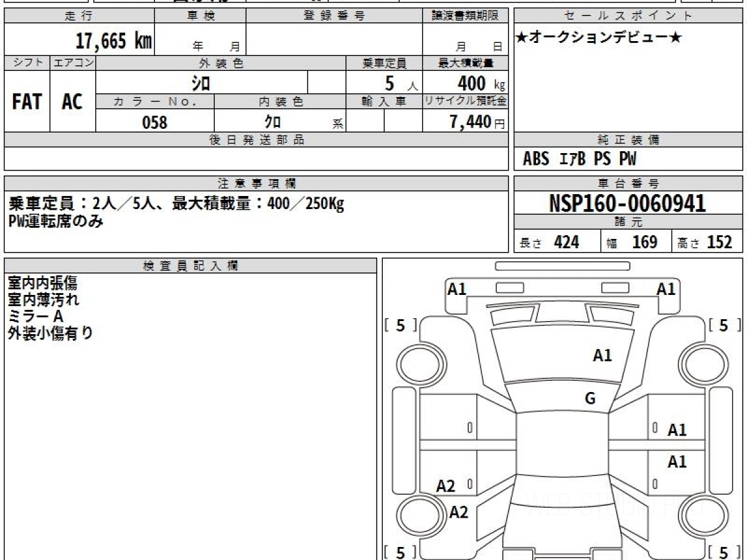
Task: Click the 車検 header cell
Action: pos(200,16)
